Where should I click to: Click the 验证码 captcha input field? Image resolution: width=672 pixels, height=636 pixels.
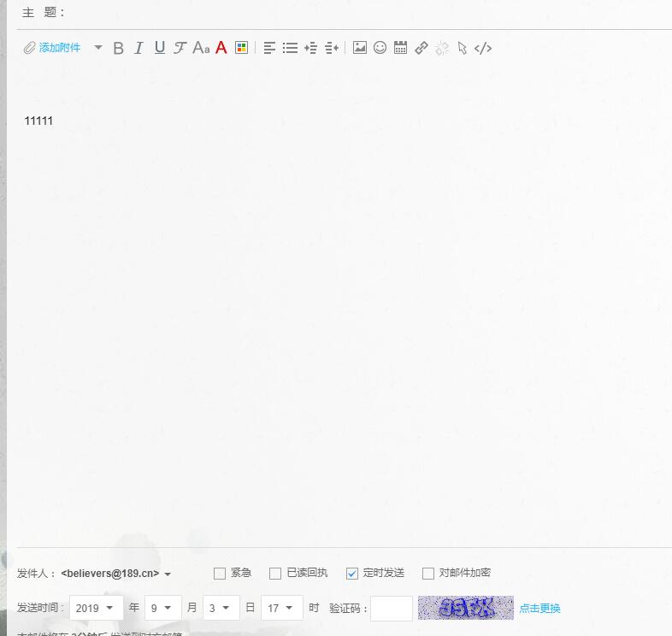tap(392, 609)
